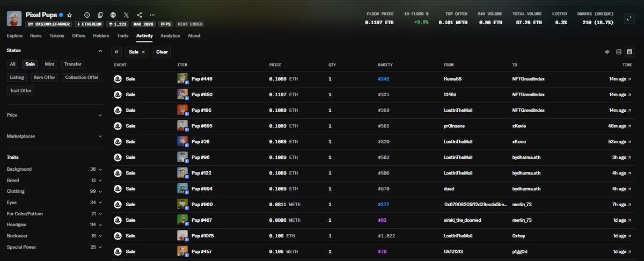Open external link arrow on the 7h ago row
This screenshot has width=644, height=261.
[x=630, y=205]
